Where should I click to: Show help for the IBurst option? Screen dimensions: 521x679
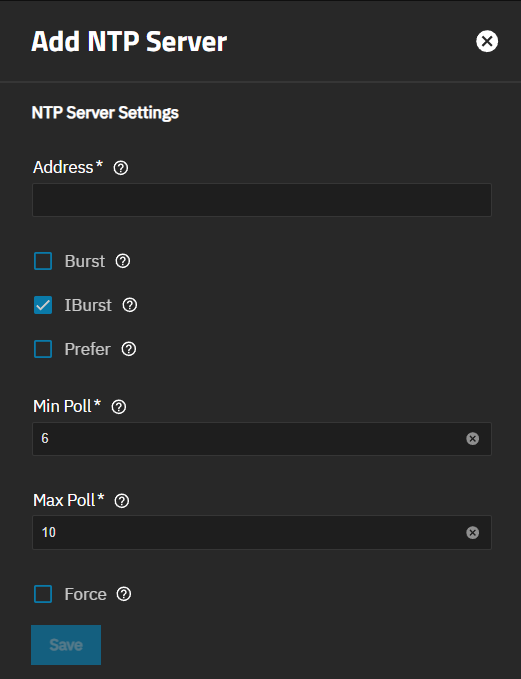(129, 305)
